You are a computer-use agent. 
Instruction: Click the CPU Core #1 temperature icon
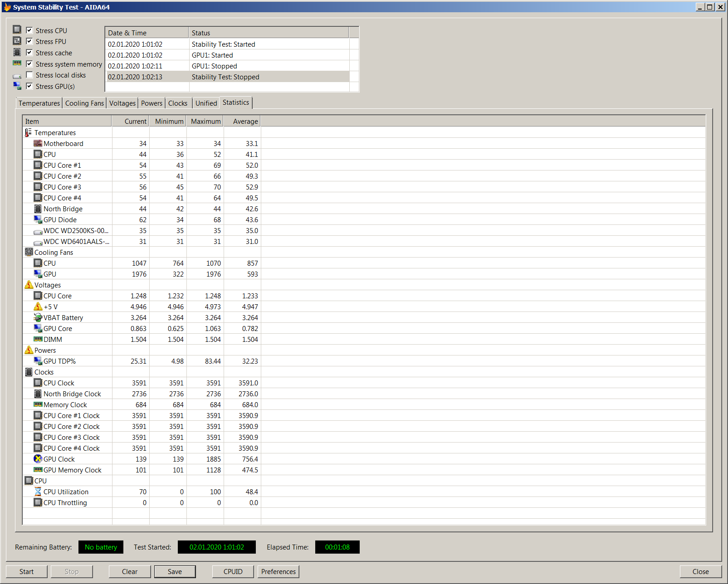pos(38,165)
